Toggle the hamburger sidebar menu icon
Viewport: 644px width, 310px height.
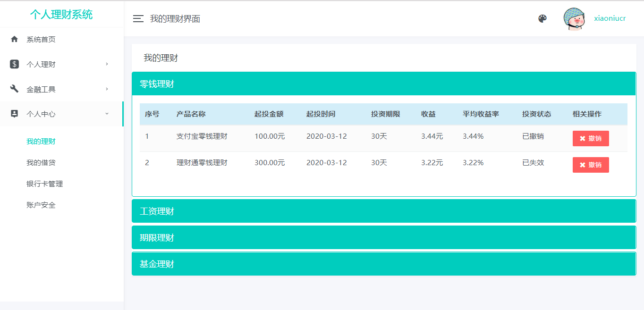click(138, 19)
